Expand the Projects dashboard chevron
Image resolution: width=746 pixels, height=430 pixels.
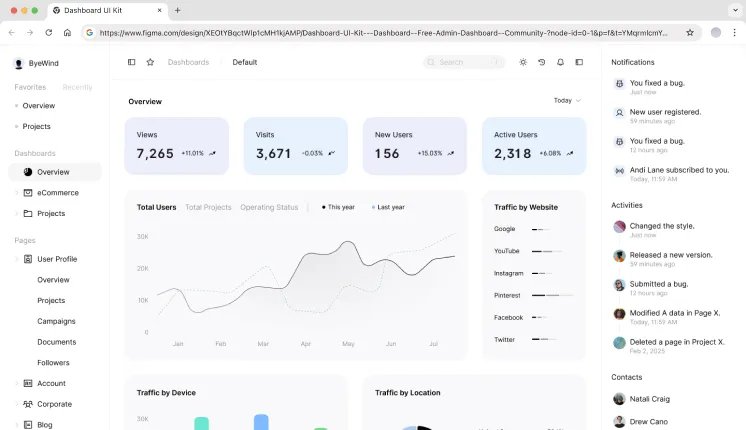coord(17,213)
